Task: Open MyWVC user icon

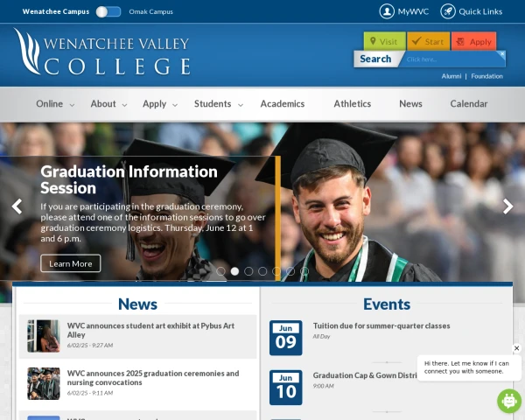Action: click(x=387, y=11)
